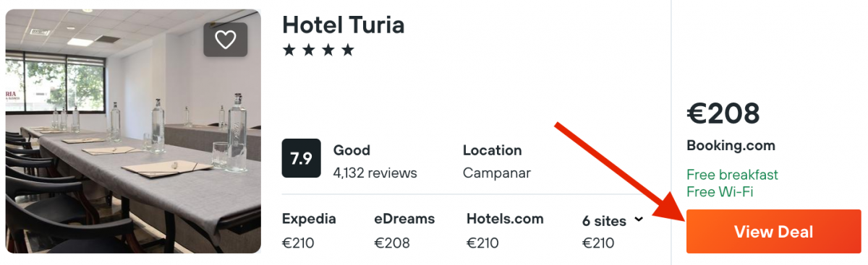868x265 pixels.
Task: Click the Good rating text
Action: 352,151
